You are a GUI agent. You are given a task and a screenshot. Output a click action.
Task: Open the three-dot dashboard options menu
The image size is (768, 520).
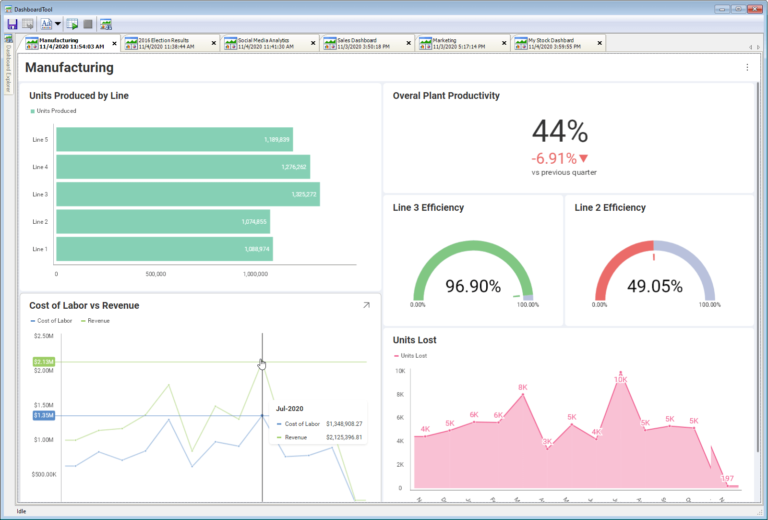pos(747,68)
